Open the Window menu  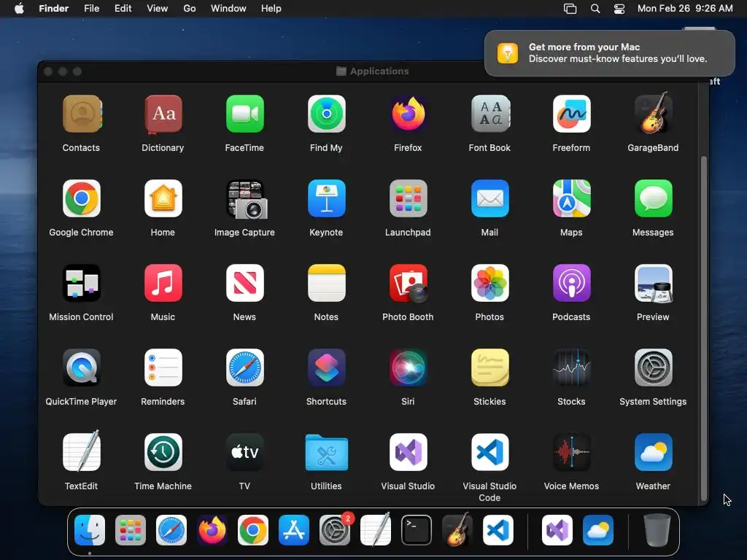click(228, 8)
